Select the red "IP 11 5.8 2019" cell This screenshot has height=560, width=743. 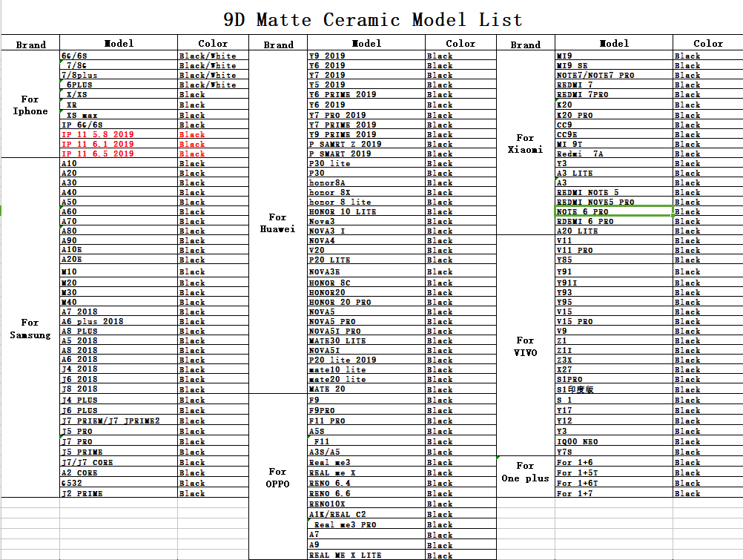coord(98,134)
